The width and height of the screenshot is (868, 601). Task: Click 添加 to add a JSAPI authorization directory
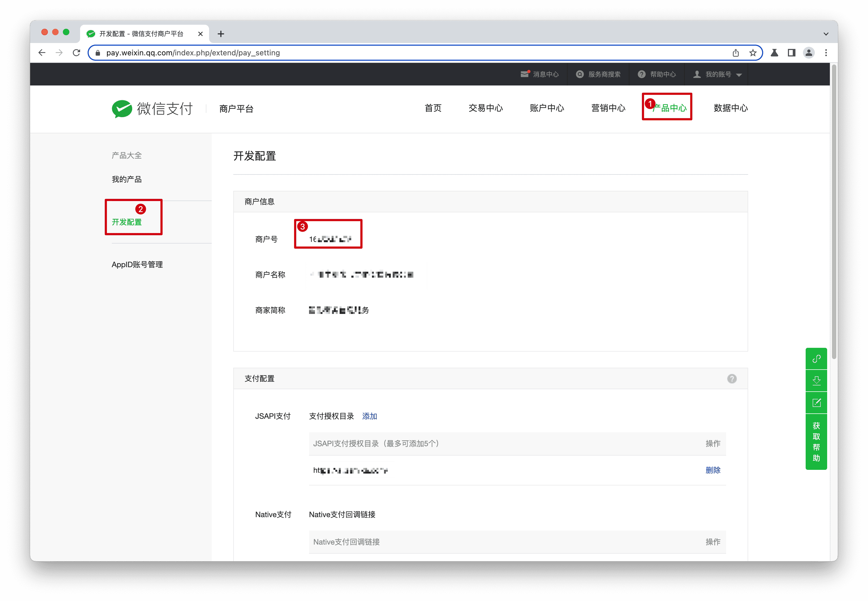(369, 416)
